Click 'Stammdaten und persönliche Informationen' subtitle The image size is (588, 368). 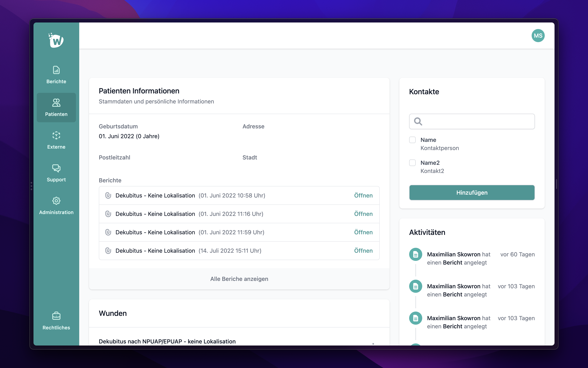[x=156, y=101]
